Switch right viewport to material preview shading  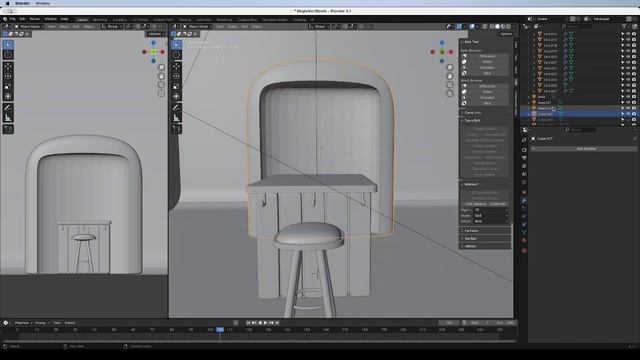pos(503,27)
